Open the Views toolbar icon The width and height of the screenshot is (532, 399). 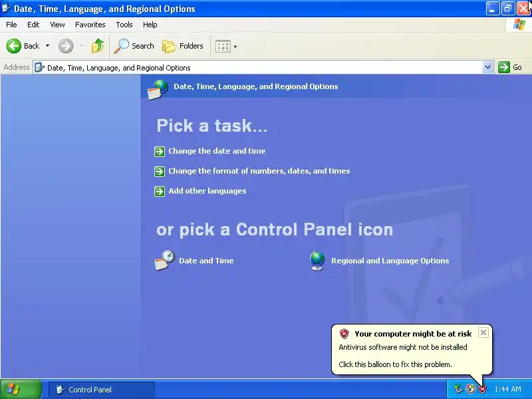[223, 46]
